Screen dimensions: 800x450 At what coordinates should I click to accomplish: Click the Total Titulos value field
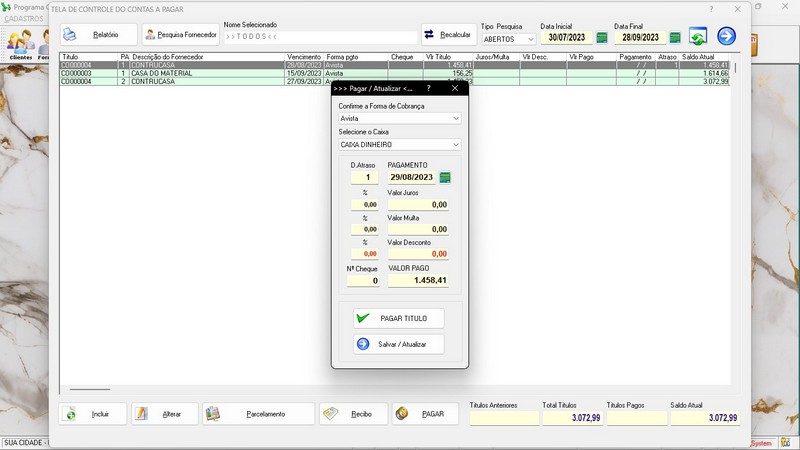coord(572,418)
